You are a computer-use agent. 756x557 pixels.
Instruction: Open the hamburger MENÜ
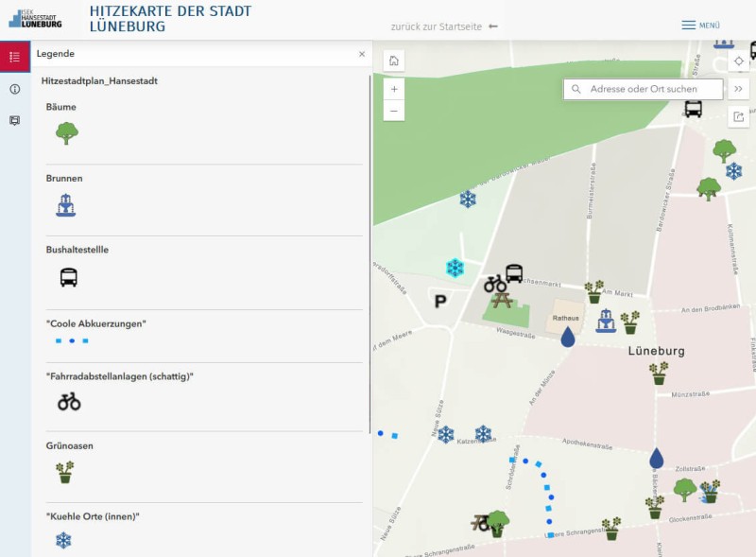(700, 26)
